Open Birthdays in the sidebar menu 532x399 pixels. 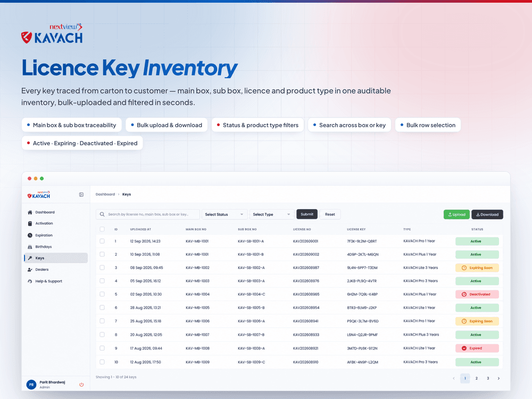[56, 247]
